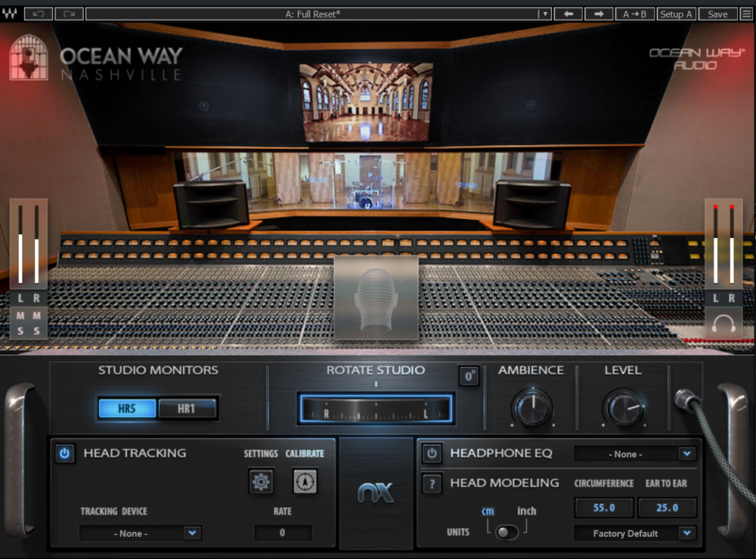The height and width of the screenshot is (559, 756).
Task: Click the input level meter on the left
Action: point(29,244)
